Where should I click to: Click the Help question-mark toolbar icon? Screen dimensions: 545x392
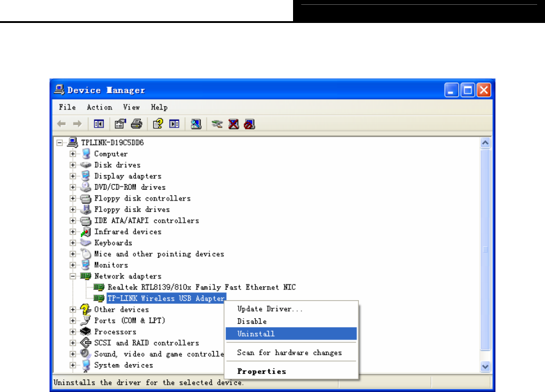(158, 124)
